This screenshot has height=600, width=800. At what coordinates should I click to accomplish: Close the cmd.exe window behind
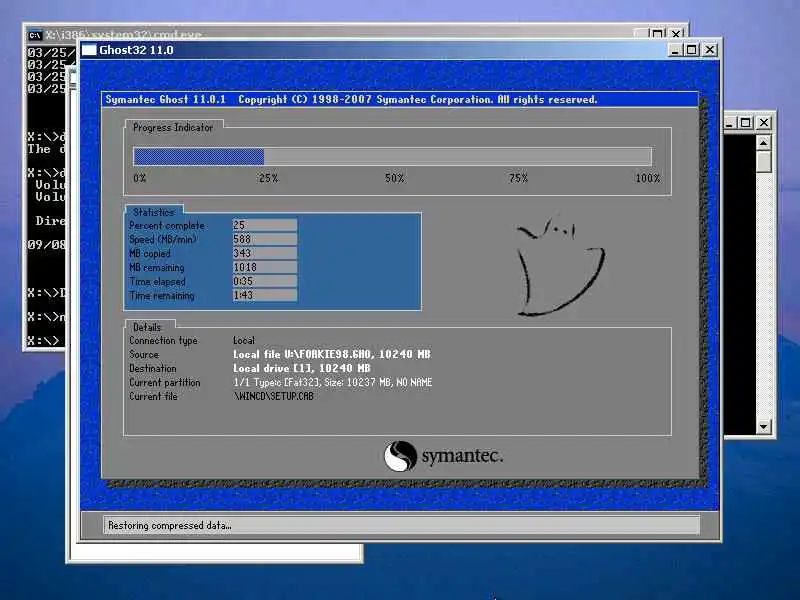tap(676, 34)
